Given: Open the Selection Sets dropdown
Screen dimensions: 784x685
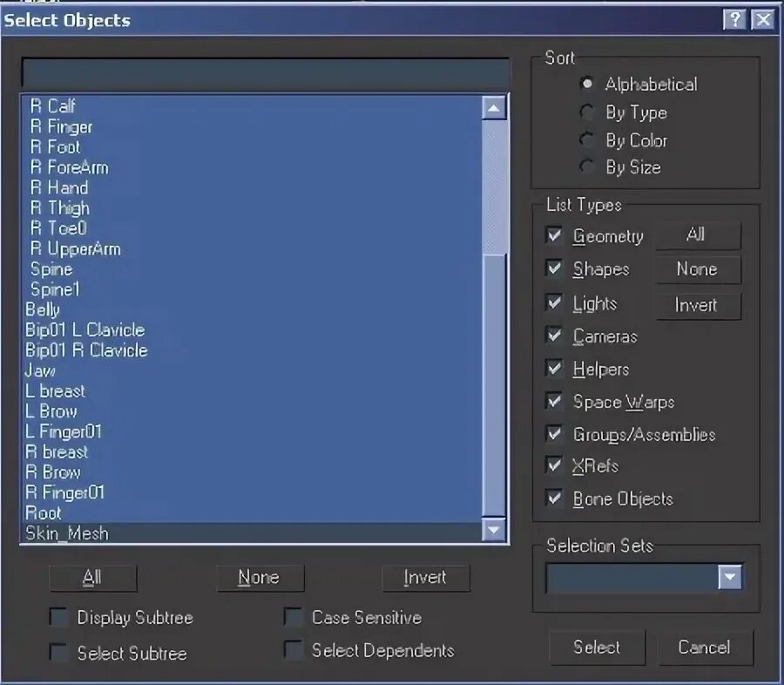Looking at the screenshot, I should [729, 578].
